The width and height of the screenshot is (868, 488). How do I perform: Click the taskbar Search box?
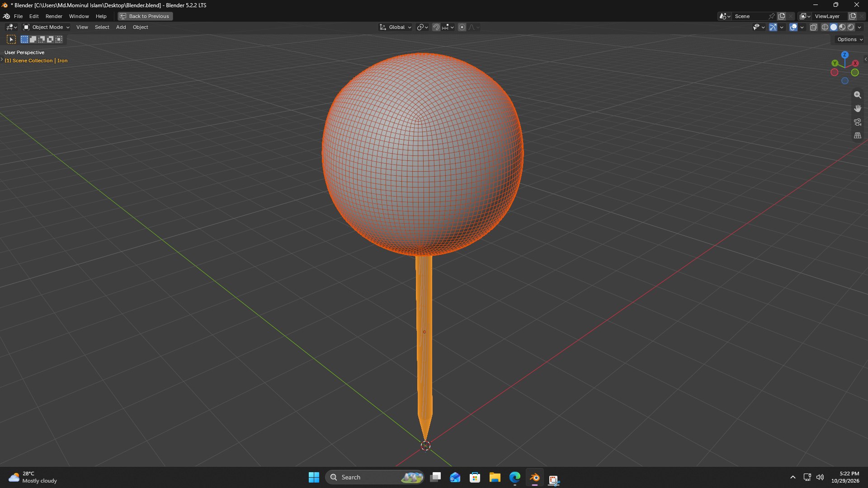coord(375,477)
